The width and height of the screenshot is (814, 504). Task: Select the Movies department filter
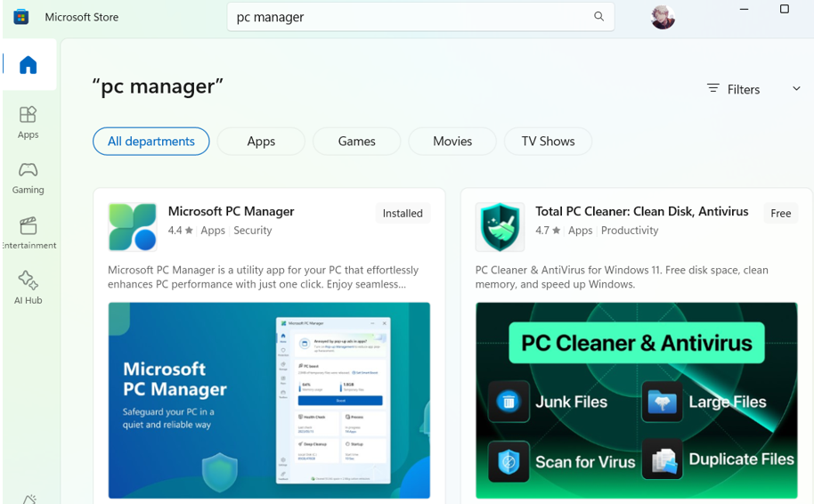tap(452, 142)
